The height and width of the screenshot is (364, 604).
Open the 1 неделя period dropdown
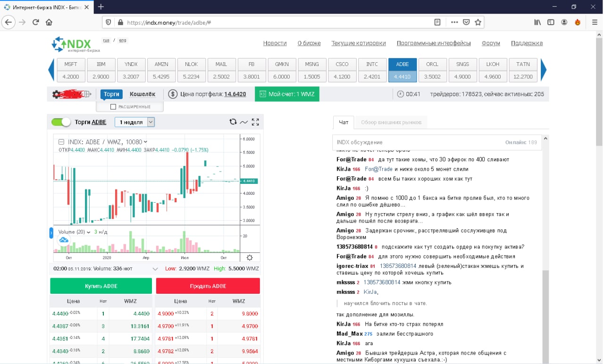(x=135, y=122)
